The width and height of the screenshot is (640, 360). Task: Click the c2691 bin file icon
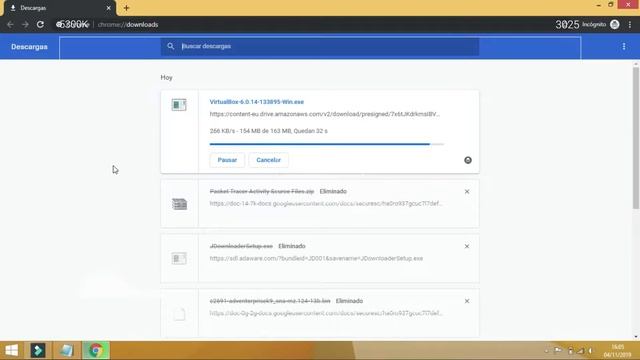point(179,314)
